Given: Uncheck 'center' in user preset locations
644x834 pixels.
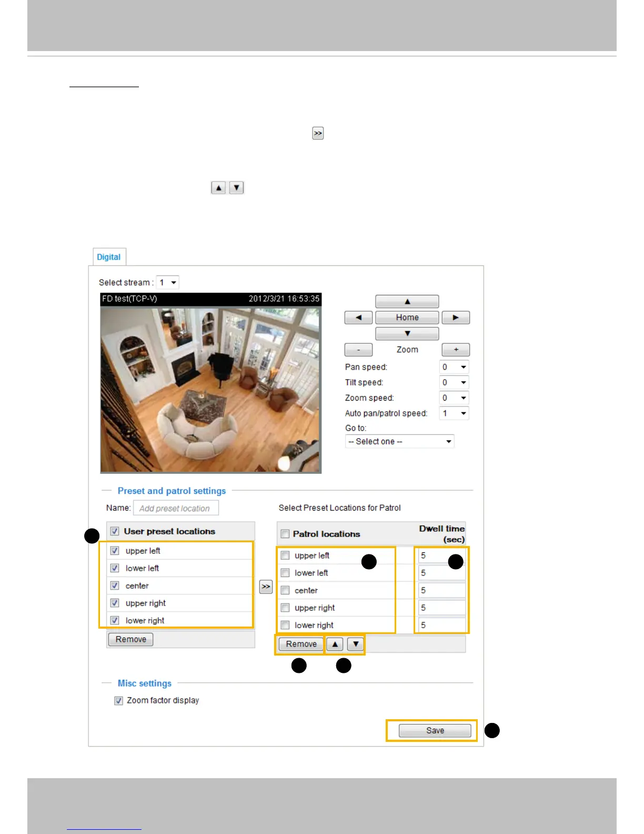Looking at the screenshot, I should (115, 585).
